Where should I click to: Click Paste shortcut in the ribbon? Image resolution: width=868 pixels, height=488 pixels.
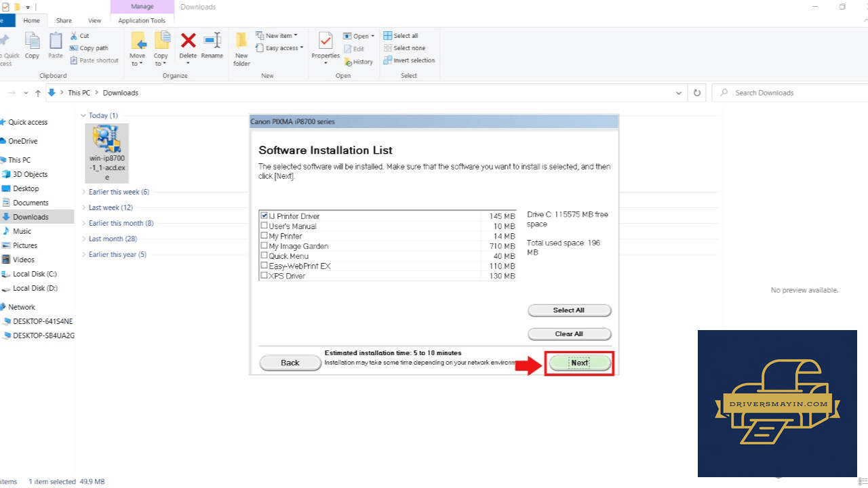94,60
